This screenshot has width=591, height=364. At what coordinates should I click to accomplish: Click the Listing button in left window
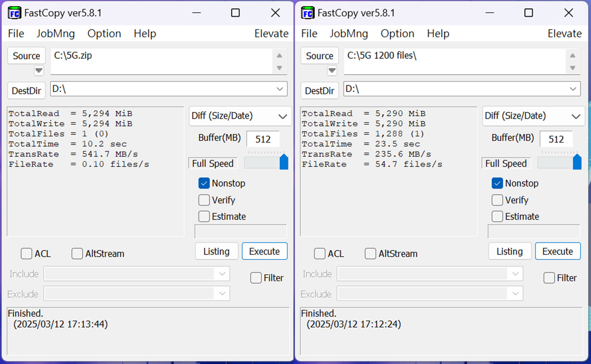216,251
